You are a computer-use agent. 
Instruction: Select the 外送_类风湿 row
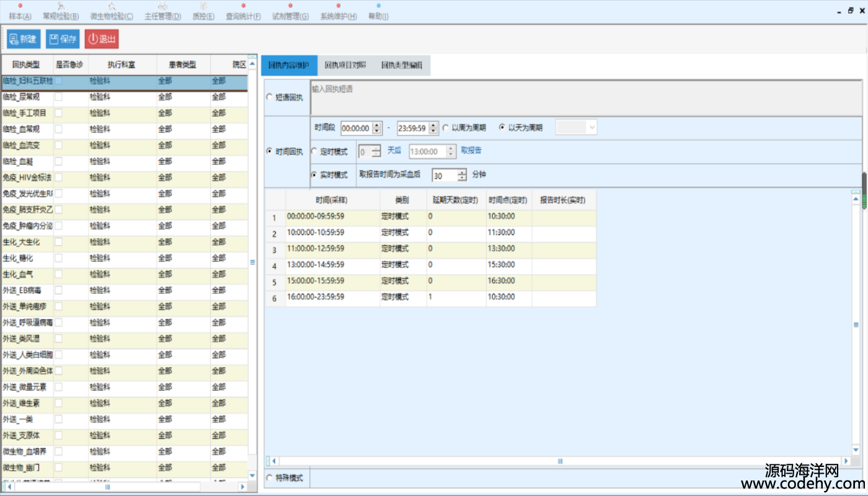124,339
